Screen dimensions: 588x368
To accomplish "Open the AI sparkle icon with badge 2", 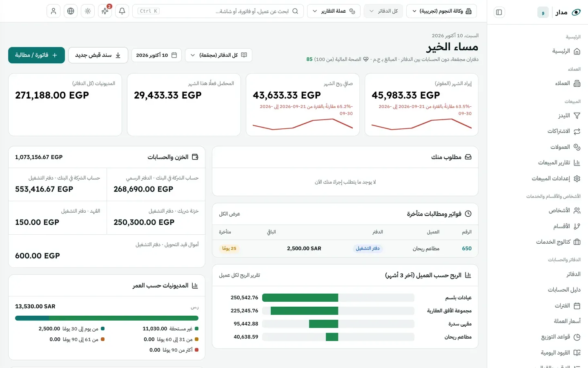I will (105, 11).
